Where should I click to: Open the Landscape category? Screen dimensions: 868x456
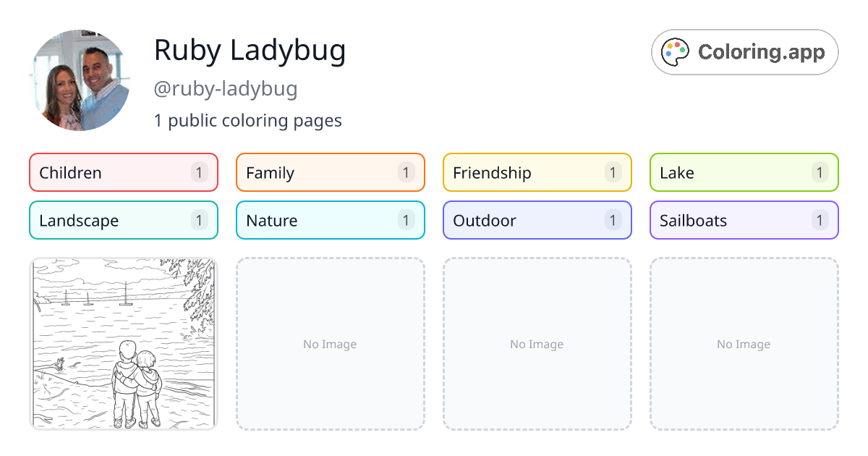coord(123,220)
